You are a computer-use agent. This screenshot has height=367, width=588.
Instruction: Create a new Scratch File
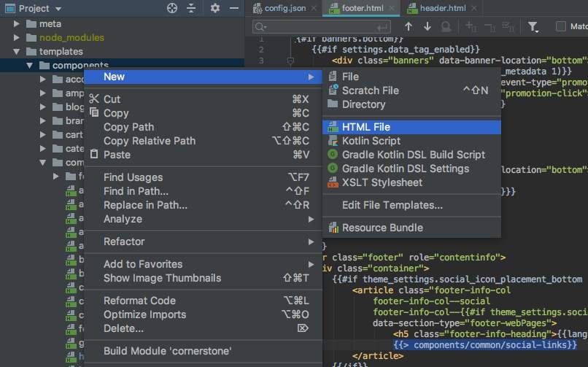click(411, 90)
